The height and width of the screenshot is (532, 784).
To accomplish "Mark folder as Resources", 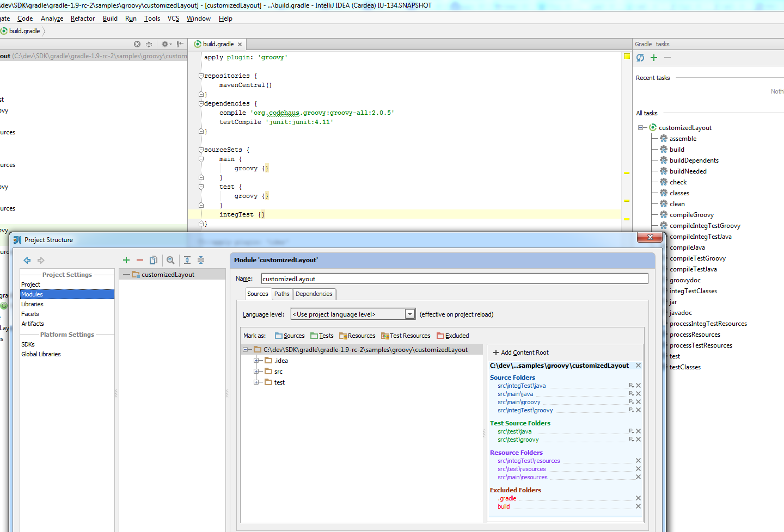I will [x=357, y=336].
